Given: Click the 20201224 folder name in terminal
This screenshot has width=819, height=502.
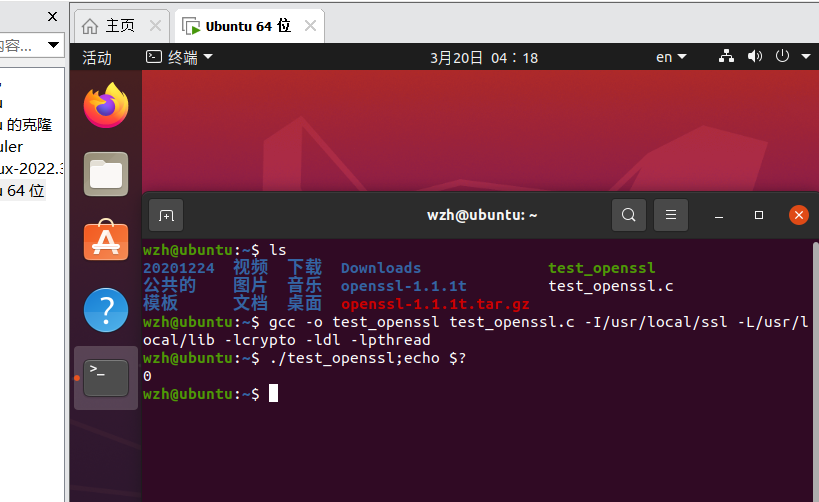Looking at the screenshot, I should coord(179,268).
